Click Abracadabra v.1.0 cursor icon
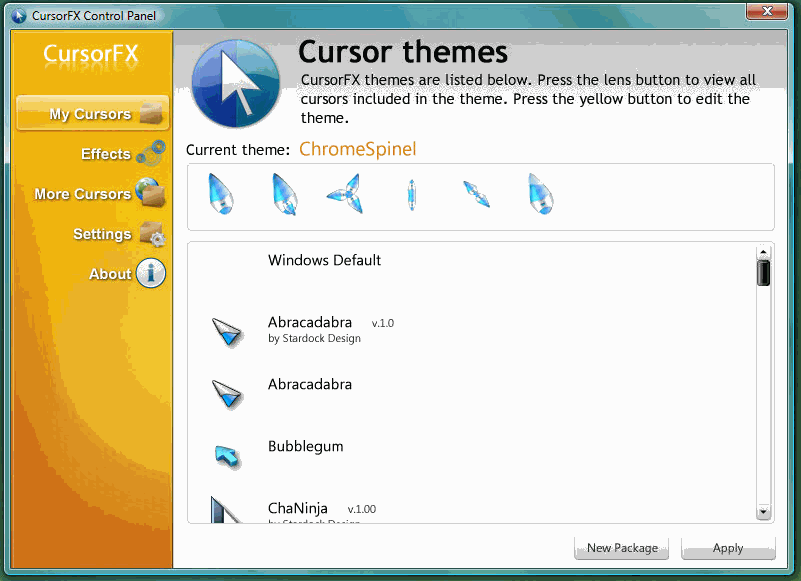The height and width of the screenshot is (581, 801). (x=227, y=333)
